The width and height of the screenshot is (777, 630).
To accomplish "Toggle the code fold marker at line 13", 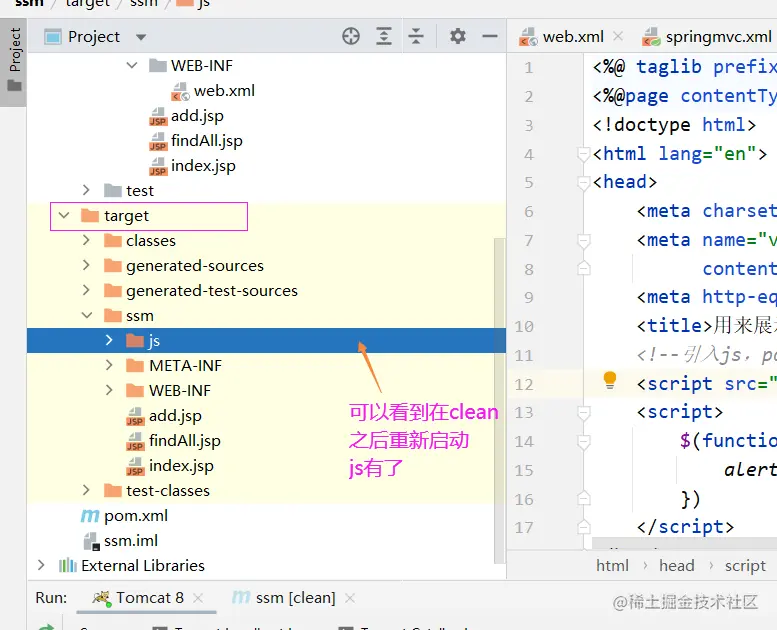I will click(x=584, y=412).
